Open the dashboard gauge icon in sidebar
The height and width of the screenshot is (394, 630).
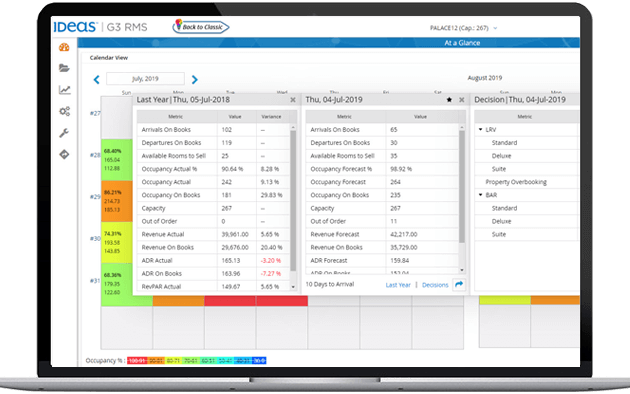[x=64, y=47]
